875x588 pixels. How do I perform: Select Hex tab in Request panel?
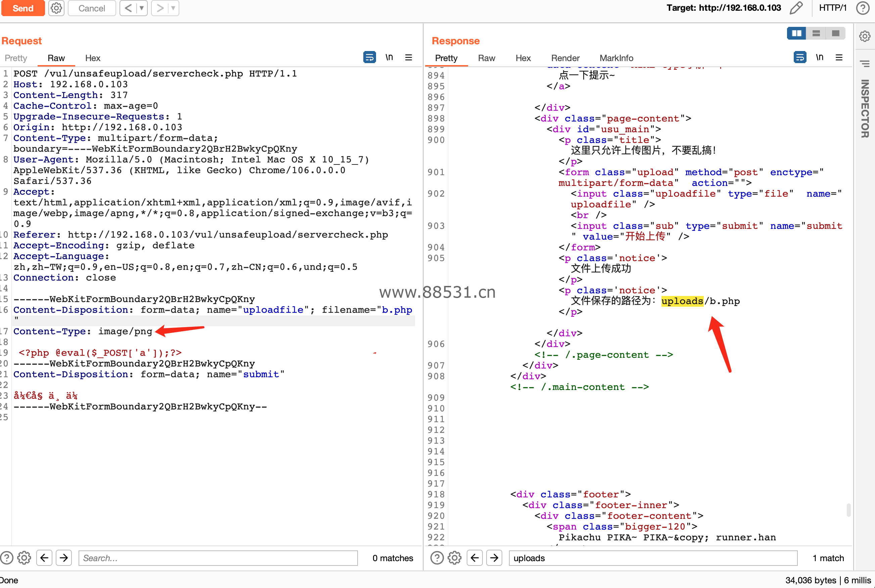[93, 58]
